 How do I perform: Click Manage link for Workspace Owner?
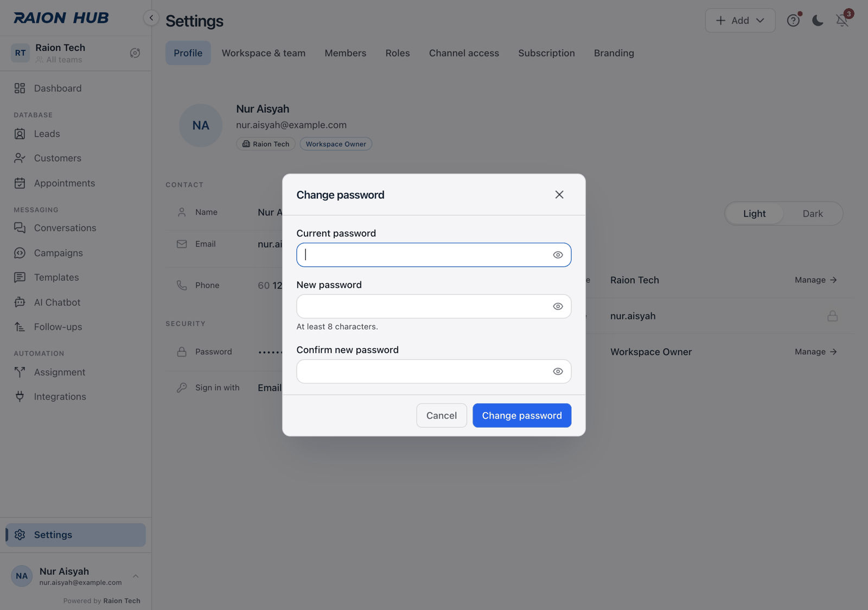point(816,352)
